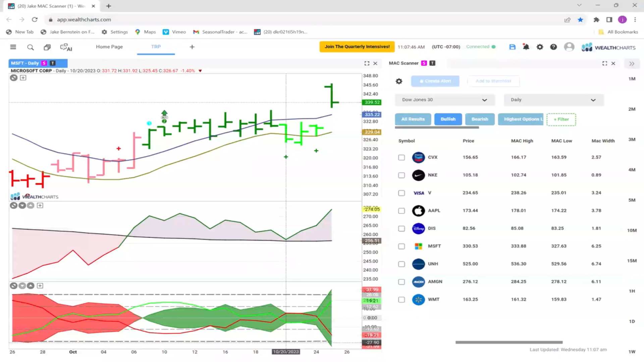Show Bullish results tab
This screenshot has width=644, height=362.
point(448,119)
